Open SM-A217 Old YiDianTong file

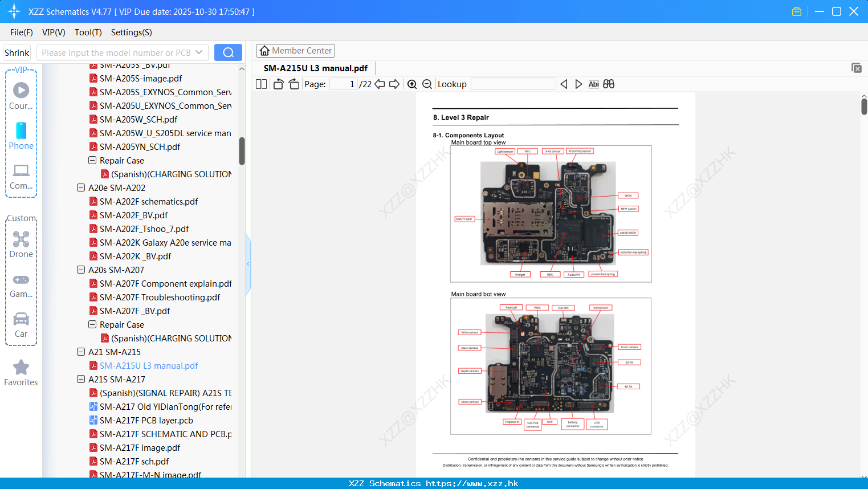pyautogui.click(x=165, y=406)
